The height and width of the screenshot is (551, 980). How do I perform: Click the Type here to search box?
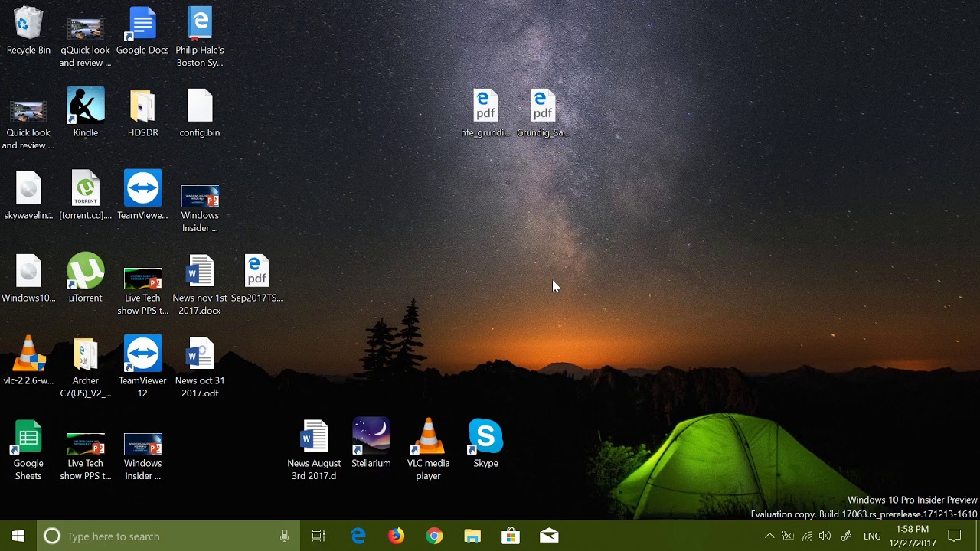coord(168,536)
